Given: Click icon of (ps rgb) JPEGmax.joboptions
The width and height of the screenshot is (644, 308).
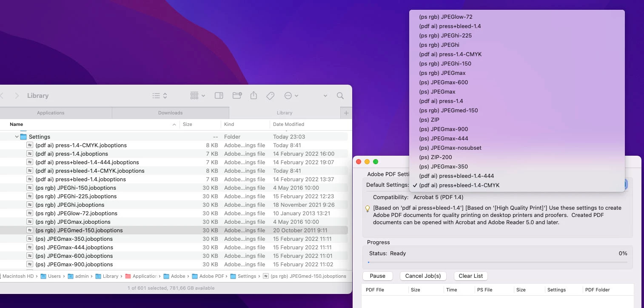Looking at the screenshot, I should (30, 222).
